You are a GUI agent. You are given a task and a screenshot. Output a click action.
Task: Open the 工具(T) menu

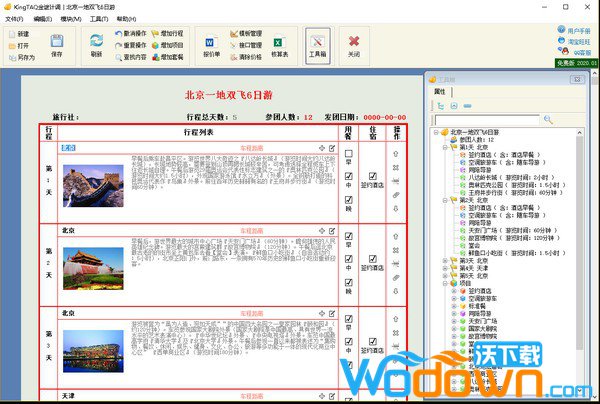pos(99,19)
